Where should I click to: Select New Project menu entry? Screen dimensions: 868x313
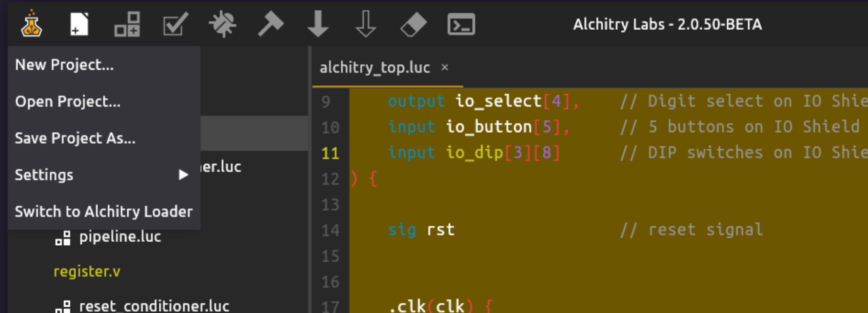pos(64,65)
